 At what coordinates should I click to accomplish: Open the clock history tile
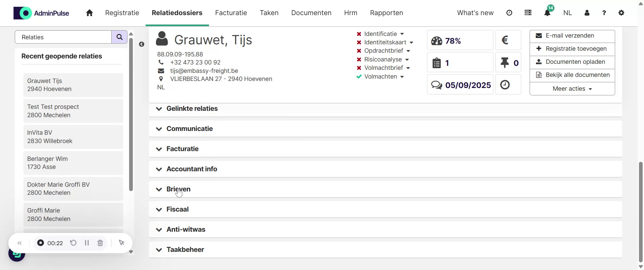pyautogui.click(x=508, y=84)
